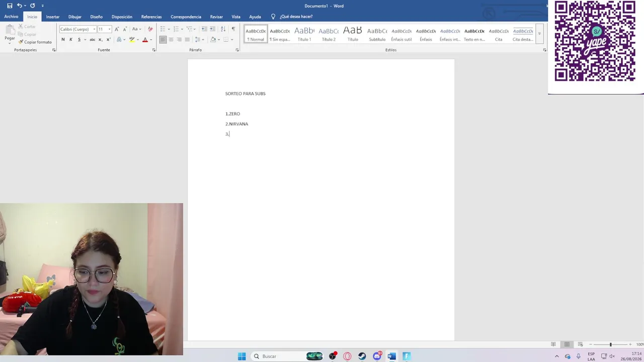Toggle Print Layout view in status bar
Screen dimensions: 644x362
tap(567, 344)
